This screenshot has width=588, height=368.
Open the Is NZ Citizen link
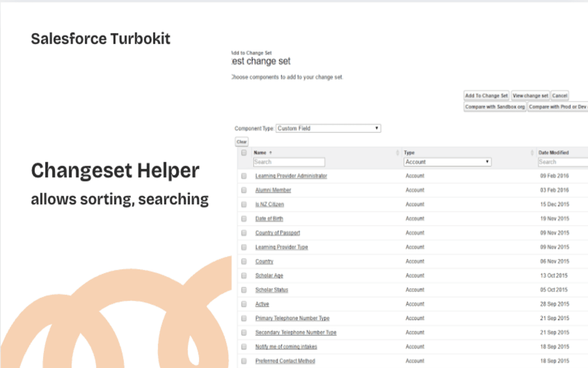pyautogui.click(x=270, y=205)
